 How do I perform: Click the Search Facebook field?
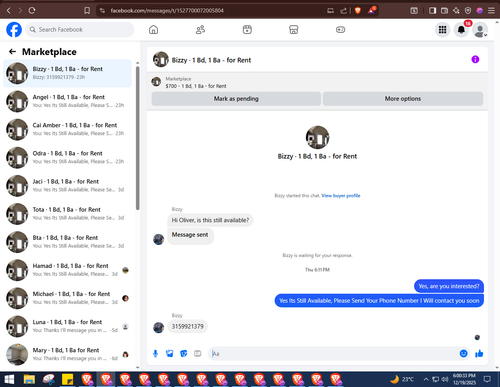click(80, 30)
